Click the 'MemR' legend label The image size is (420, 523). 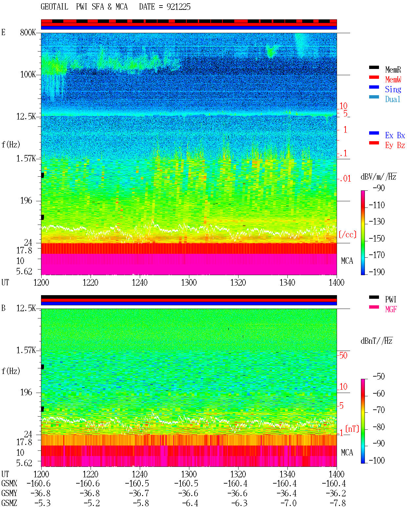(x=393, y=70)
